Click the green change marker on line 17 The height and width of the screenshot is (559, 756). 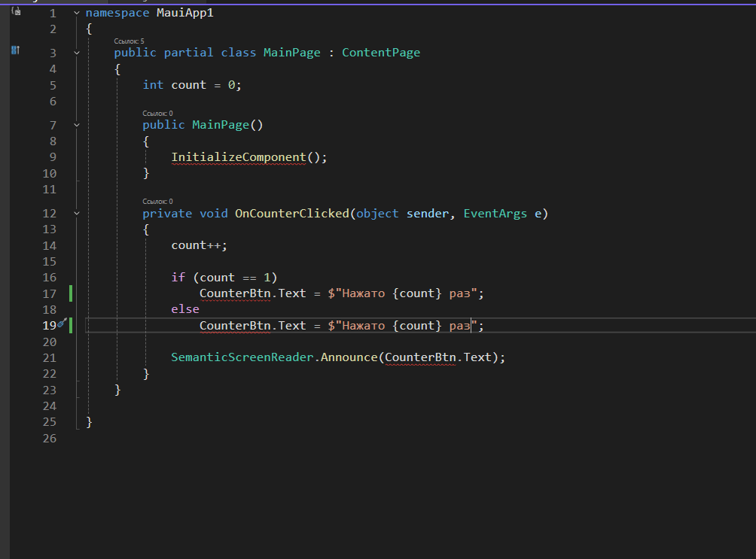71,293
